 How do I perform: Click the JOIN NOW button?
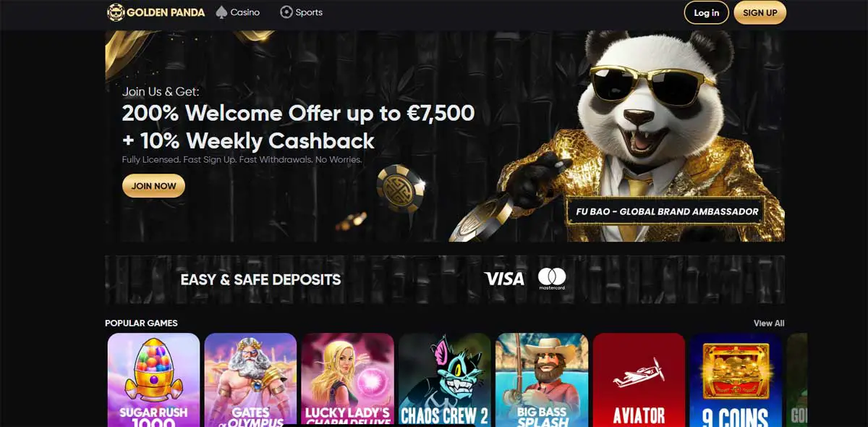[153, 186]
